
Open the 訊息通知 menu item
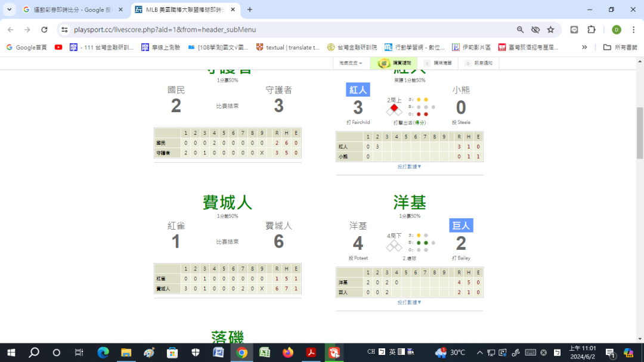tap(479, 63)
